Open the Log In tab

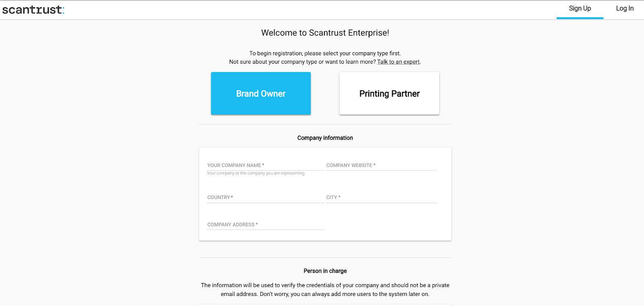(625, 8)
